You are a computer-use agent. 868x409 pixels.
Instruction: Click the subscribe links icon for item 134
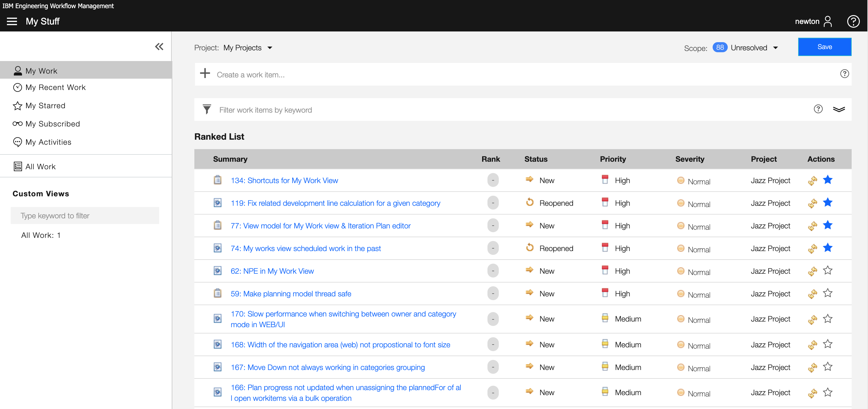pos(812,181)
